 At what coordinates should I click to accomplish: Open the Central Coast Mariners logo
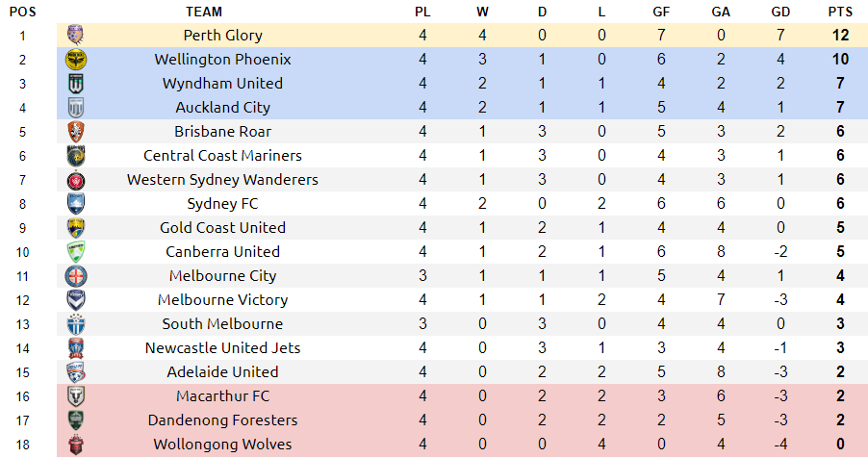pos(76,156)
